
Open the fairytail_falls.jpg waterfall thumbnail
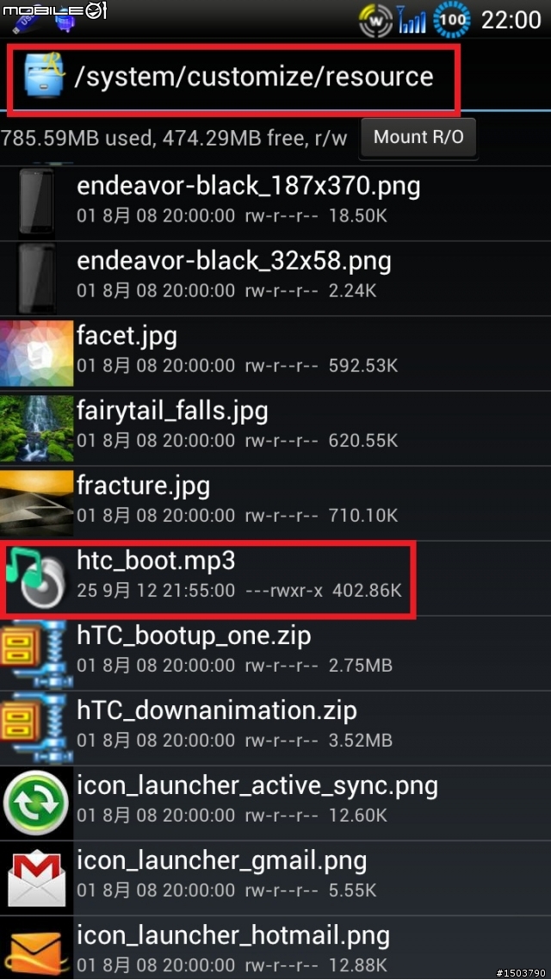(36, 428)
